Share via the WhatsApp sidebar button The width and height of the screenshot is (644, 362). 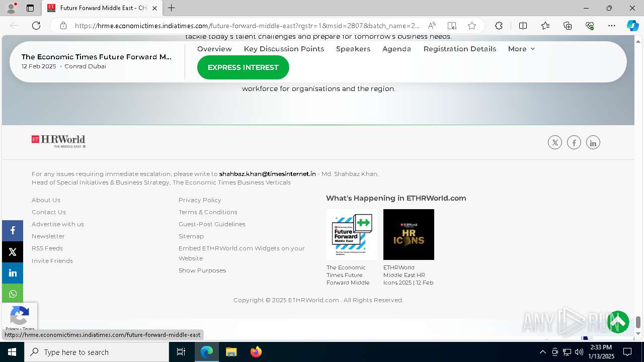click(13, 294)
